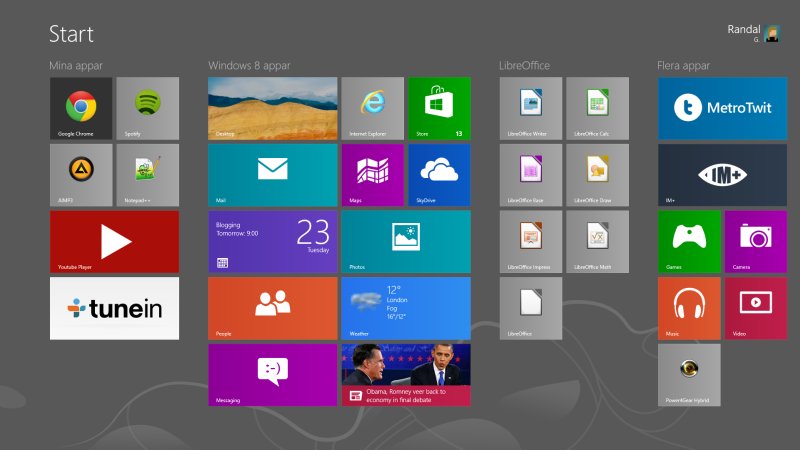Open the Calendar tile showing 23 Tuesday
Viewport: 800px width, 450px height.
(272, 241)
